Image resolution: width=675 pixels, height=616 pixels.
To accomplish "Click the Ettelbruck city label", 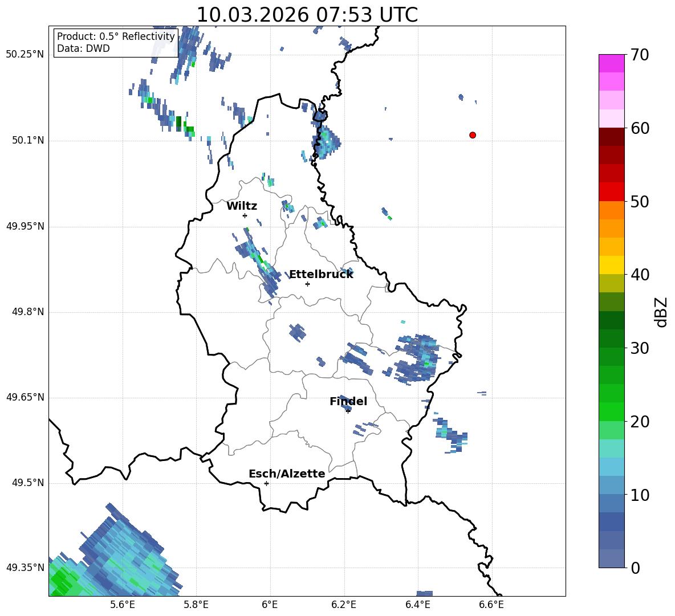I will click(x=321, y=275).
